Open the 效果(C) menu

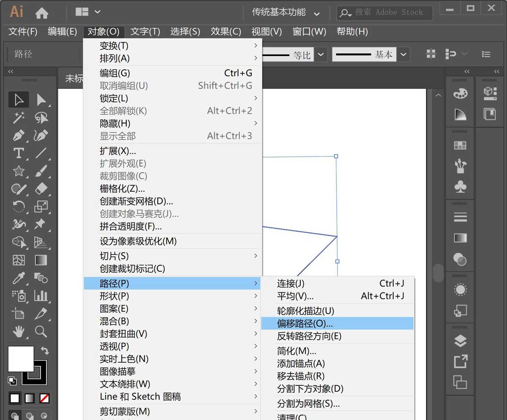[x=226, y=32]
